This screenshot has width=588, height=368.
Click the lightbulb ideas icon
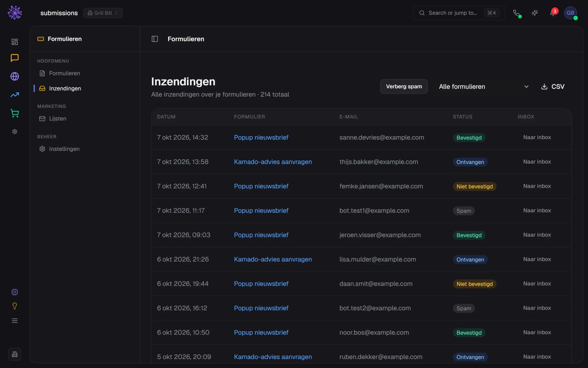point(15,306)
